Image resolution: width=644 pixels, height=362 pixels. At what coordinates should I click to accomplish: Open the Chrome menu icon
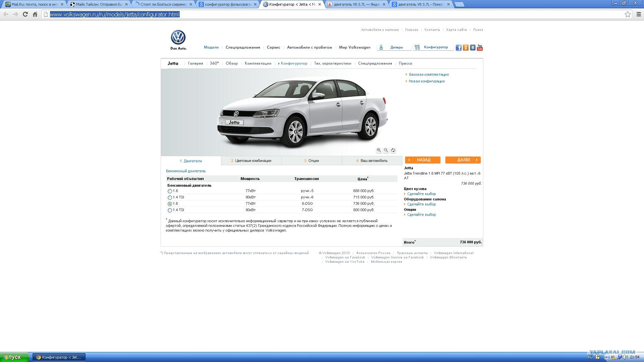click(x=639, y=14)
